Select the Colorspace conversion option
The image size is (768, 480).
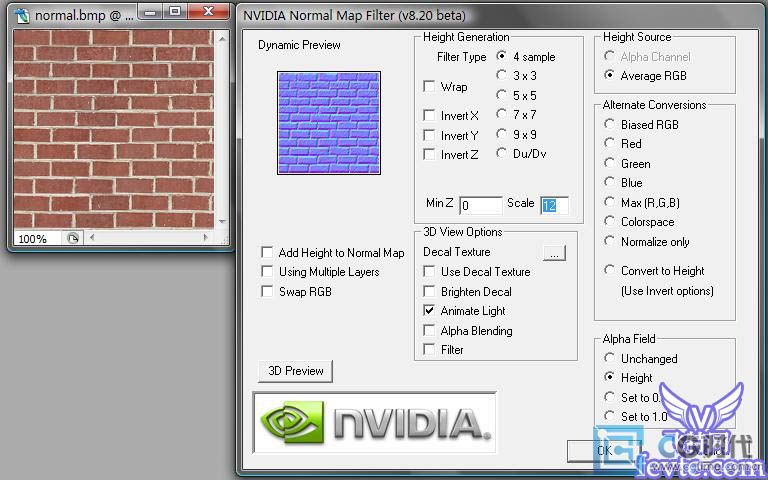[609, 221]
